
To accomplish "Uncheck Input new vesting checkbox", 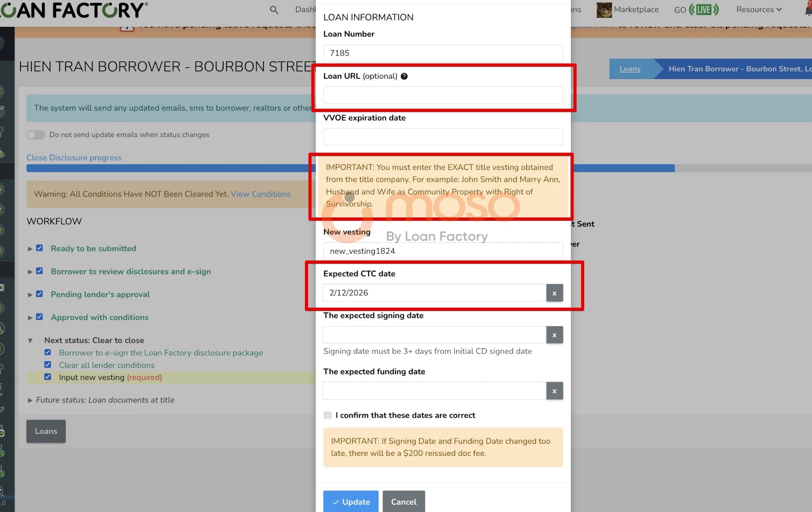I will pos(48,377).
